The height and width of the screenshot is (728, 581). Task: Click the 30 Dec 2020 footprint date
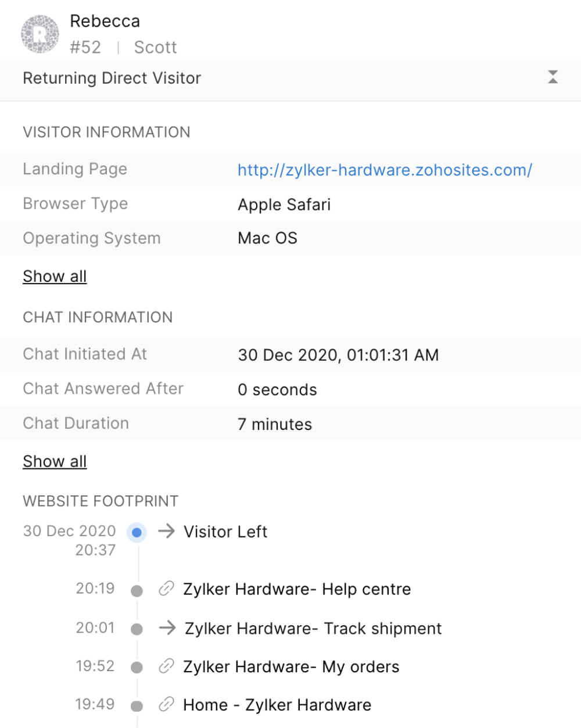click(x=69, y=531)
